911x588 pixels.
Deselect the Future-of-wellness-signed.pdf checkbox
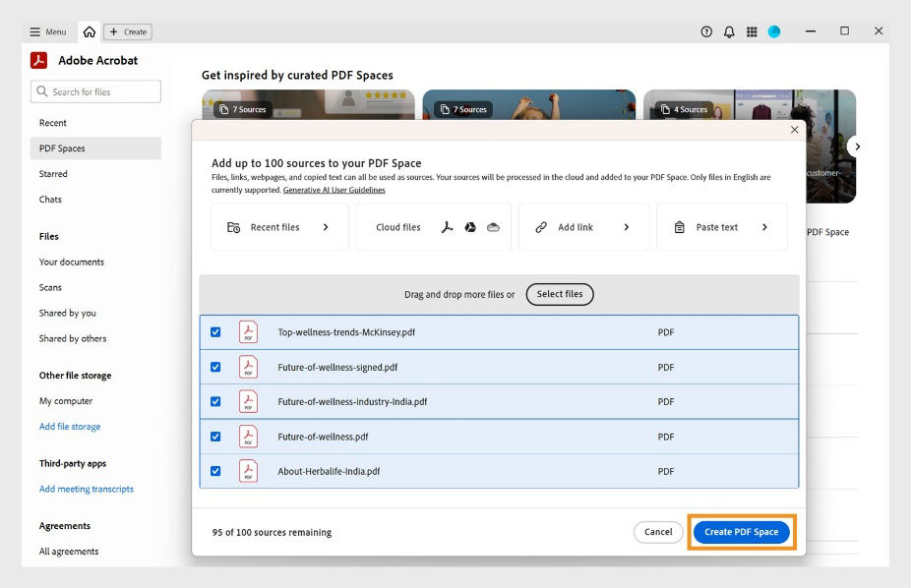coord(215,367)
